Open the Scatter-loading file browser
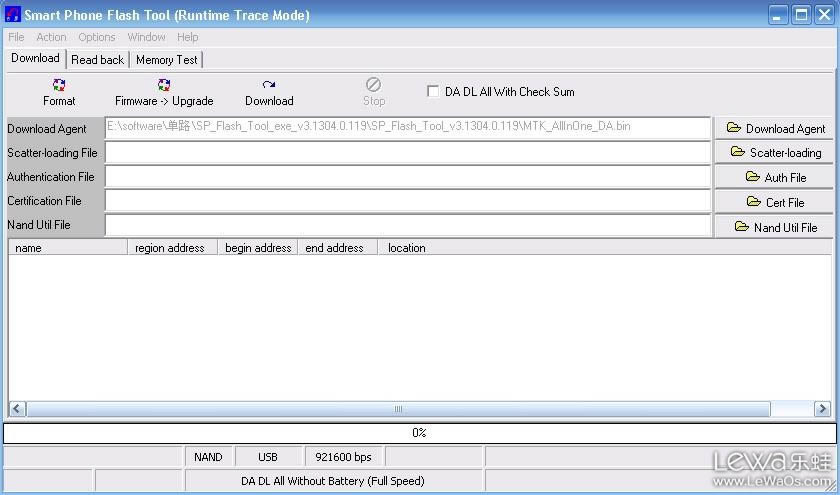840x495 pixels. [x=775, y=152]
